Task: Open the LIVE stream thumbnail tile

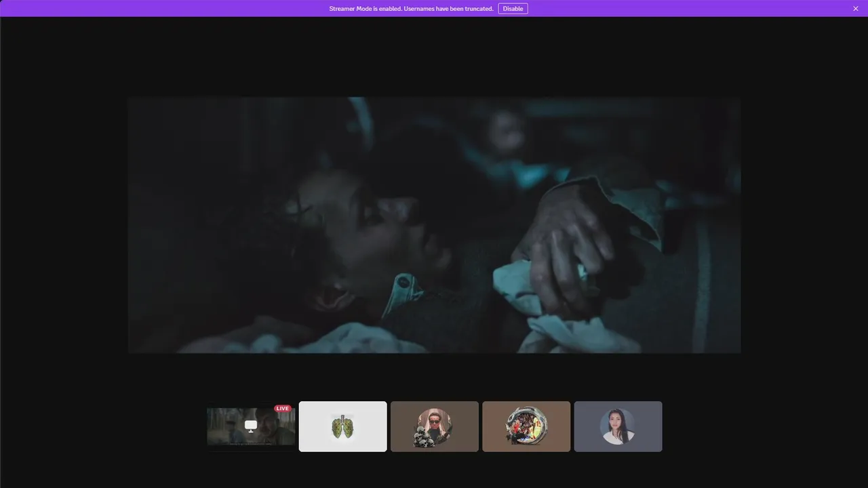Action: [x=251, y=426]
